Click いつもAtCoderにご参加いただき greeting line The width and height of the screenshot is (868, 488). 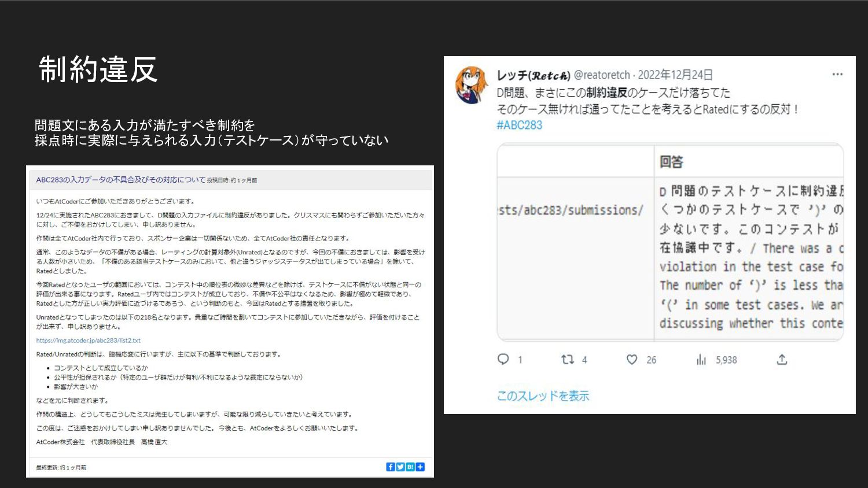click(x=116, y=202)
